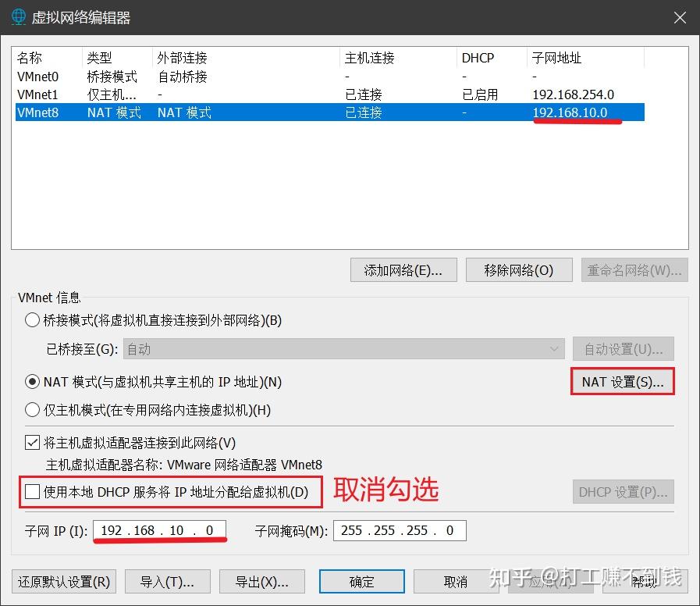Viewport: 700px width, 606px height.
Task: Click the 自动桥接 cell of VMnet0
Action: tap(183, 77)
